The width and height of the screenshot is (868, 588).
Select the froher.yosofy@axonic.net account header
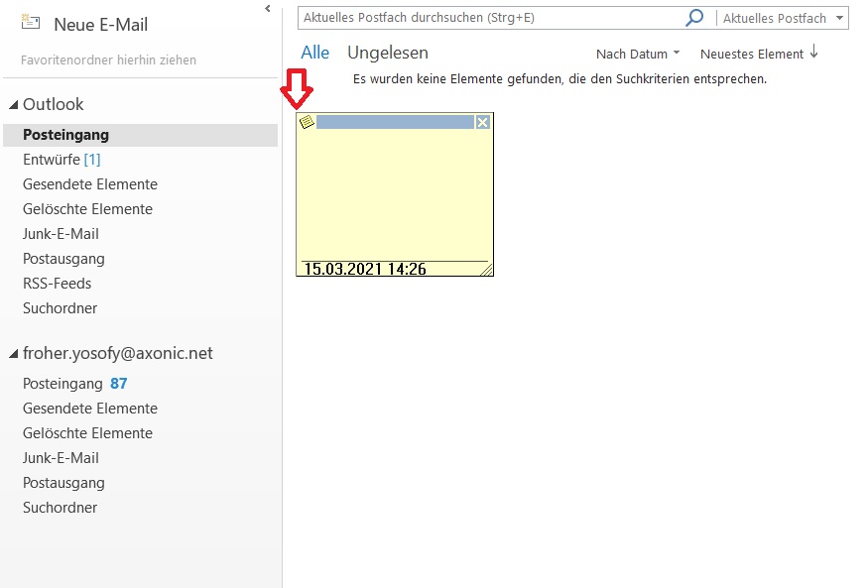pyautogui.click(x=117, y=353)
